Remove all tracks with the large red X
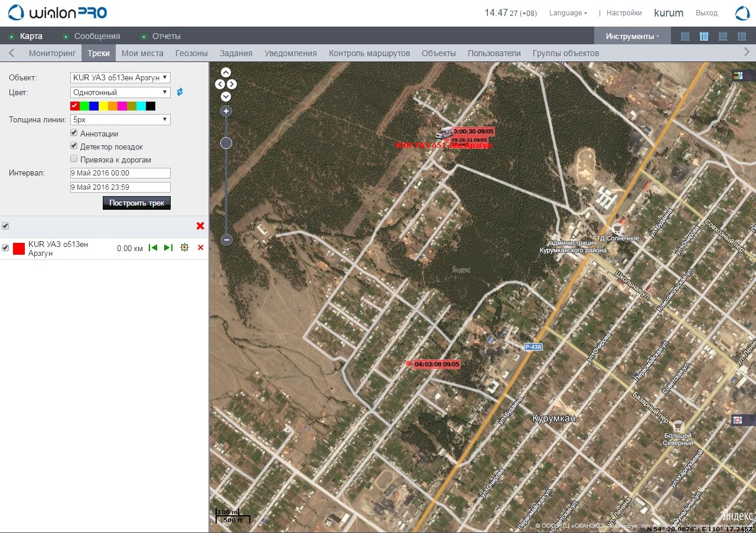Image resolution: width=756 pixels, height=533 pixels. coord(200,226)
